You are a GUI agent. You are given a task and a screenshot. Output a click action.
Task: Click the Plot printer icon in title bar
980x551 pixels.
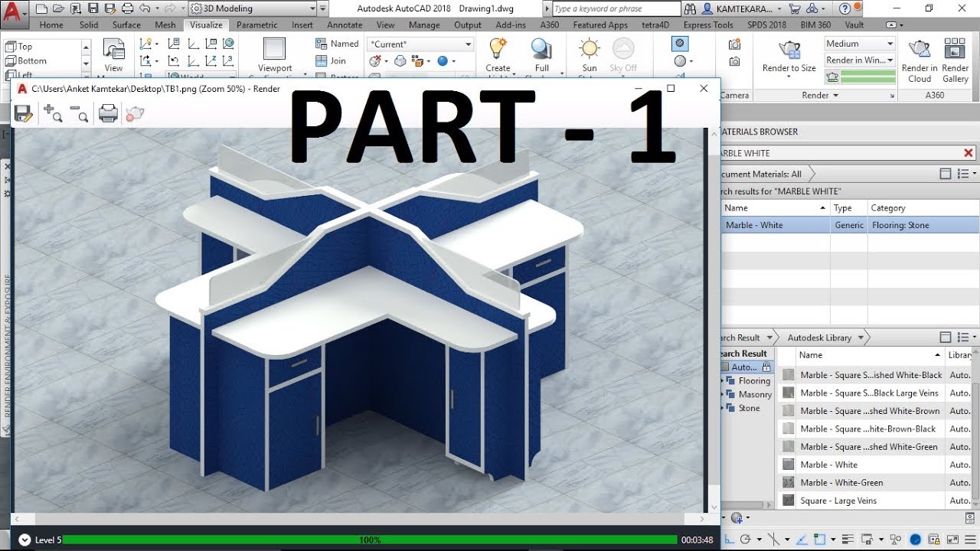[128, 9]
